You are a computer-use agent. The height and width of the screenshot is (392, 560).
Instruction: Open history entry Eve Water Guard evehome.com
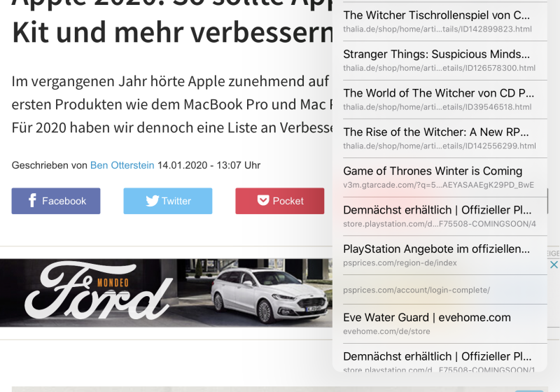445,324
